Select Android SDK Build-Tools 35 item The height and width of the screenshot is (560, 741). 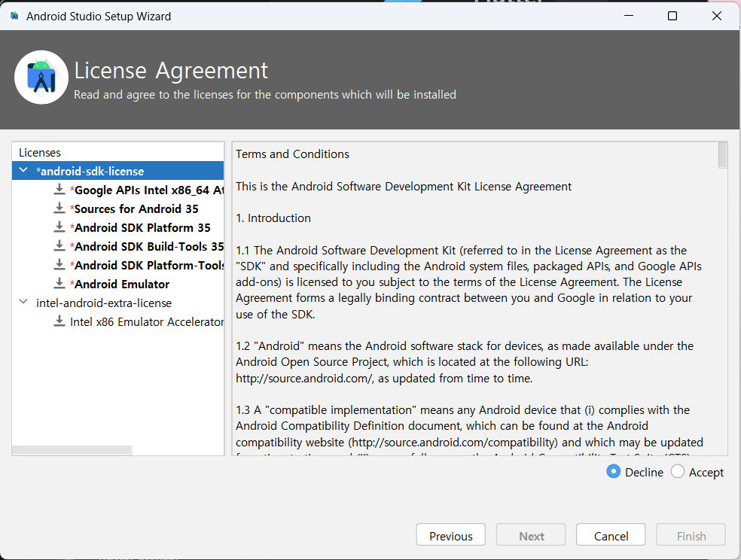(x=147, y=246)
